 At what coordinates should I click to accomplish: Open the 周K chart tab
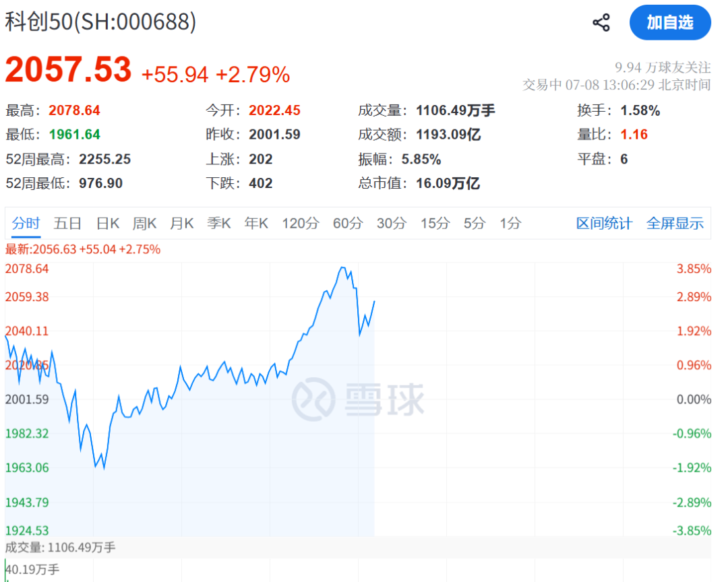(x=144, y=223)
